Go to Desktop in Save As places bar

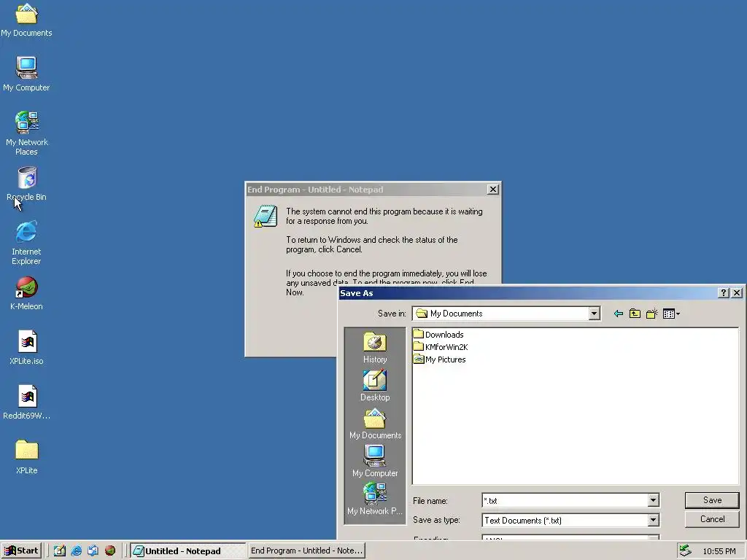click(x=375, y=386)
